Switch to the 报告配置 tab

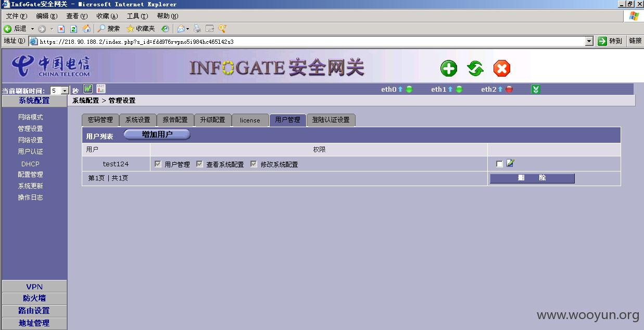pyautogui.click(x=175, y=120)
